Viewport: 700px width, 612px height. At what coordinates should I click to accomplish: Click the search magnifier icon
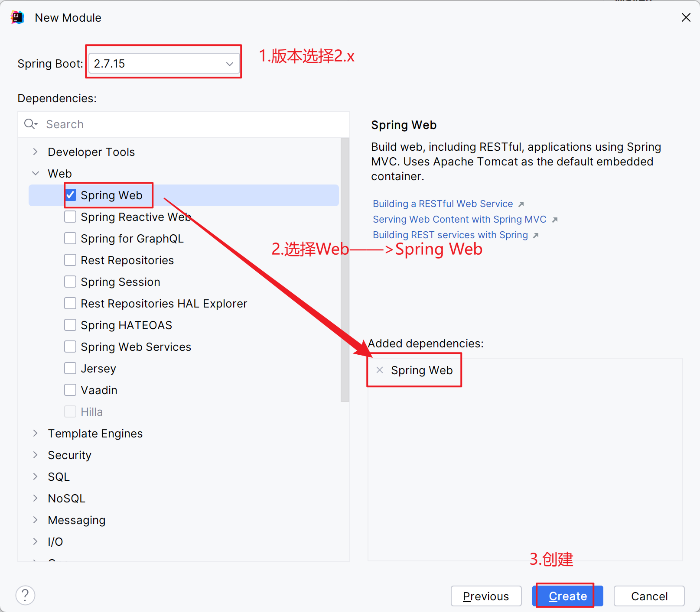coord(31,124)
